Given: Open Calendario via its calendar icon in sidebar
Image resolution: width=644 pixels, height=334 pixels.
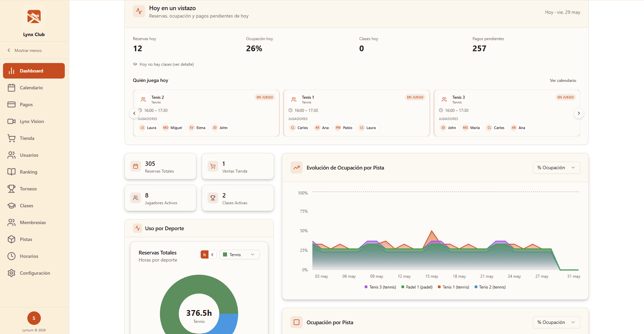Looking at the screenshot, I should tap(11, 88).
